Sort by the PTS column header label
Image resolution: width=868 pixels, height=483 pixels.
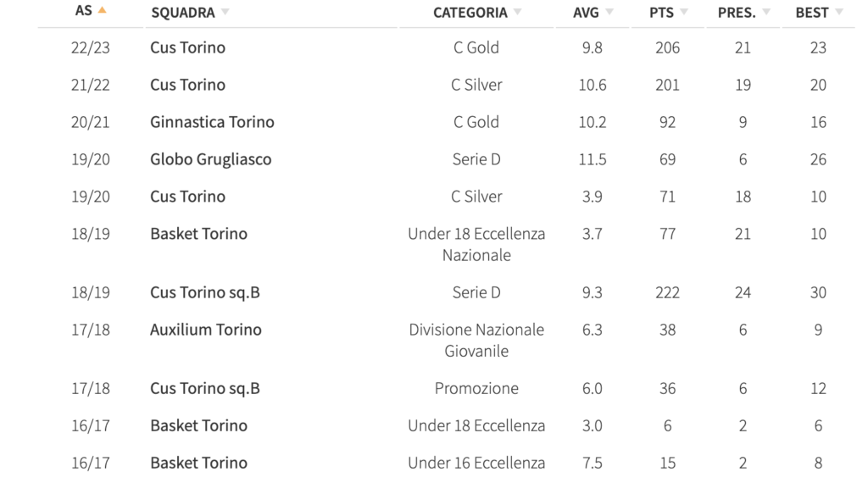click(661, 13)
